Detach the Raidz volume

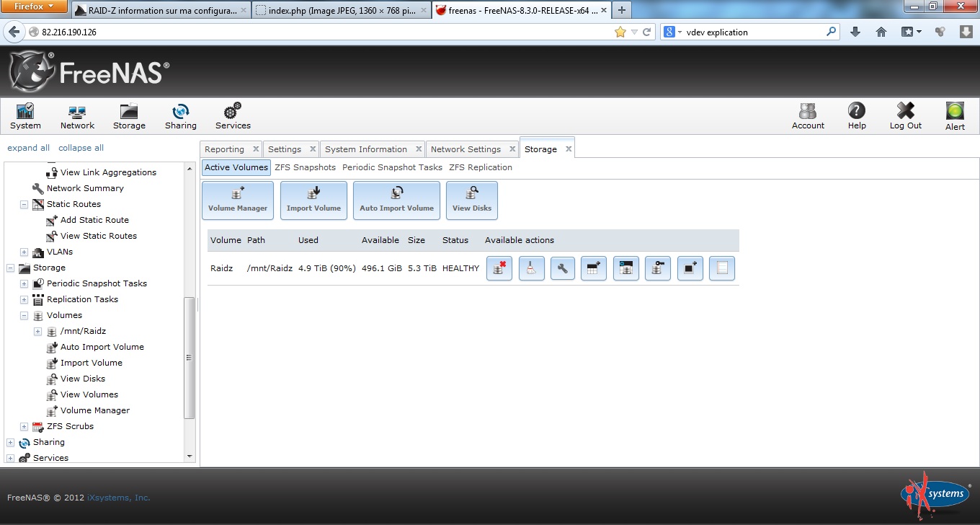(499, 268)
